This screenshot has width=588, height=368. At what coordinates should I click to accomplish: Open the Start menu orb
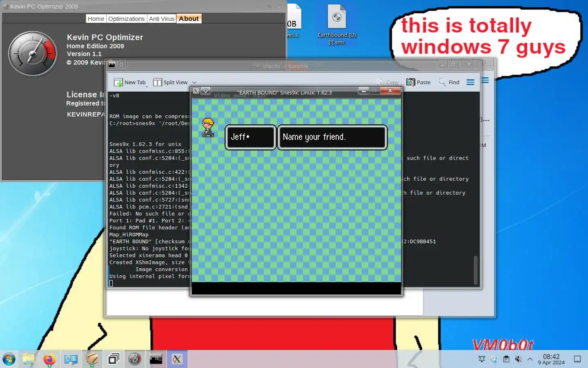[x=9, y=359]
